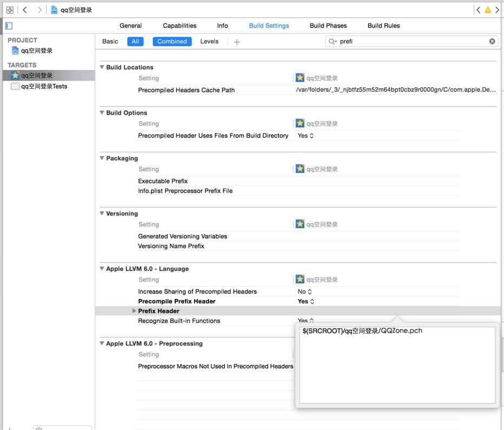This screenshot has height=430, width=504.
Task: Open the related items grid icon
Action: (10, 10)
